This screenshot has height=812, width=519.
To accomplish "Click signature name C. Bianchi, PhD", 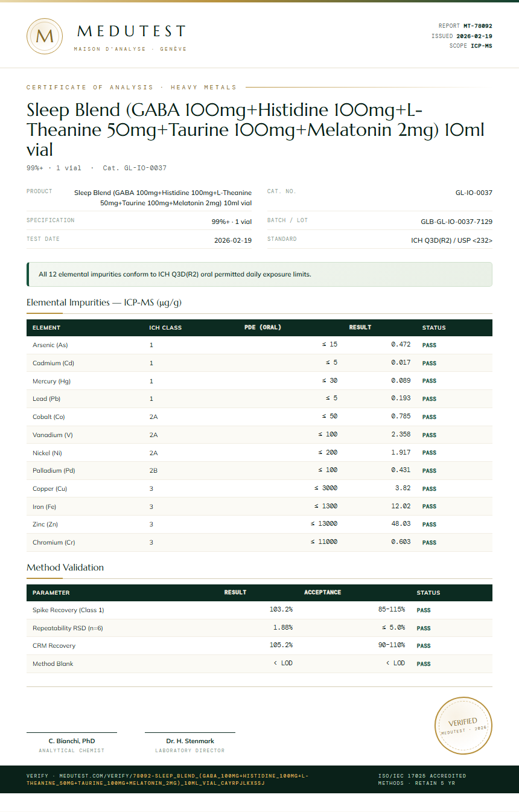I will (72, 741).
